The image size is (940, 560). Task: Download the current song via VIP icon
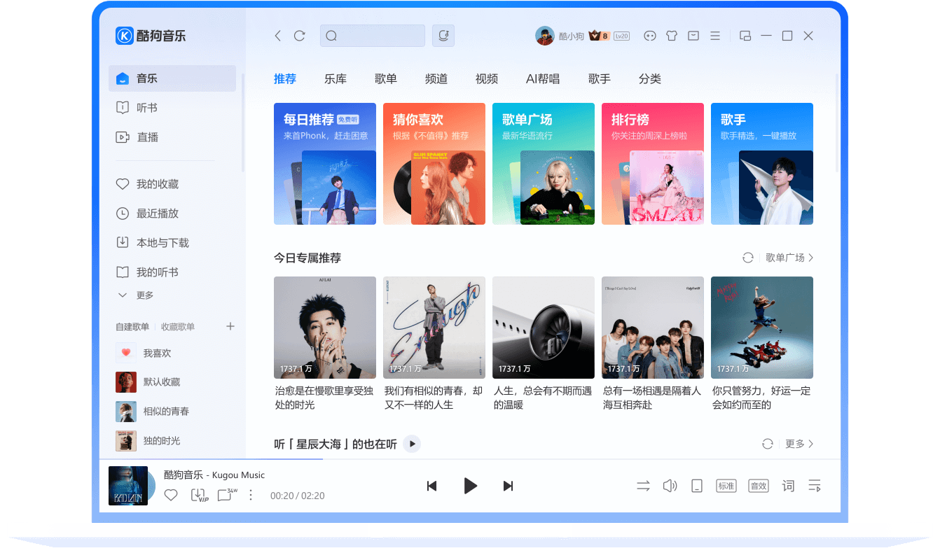199,495
